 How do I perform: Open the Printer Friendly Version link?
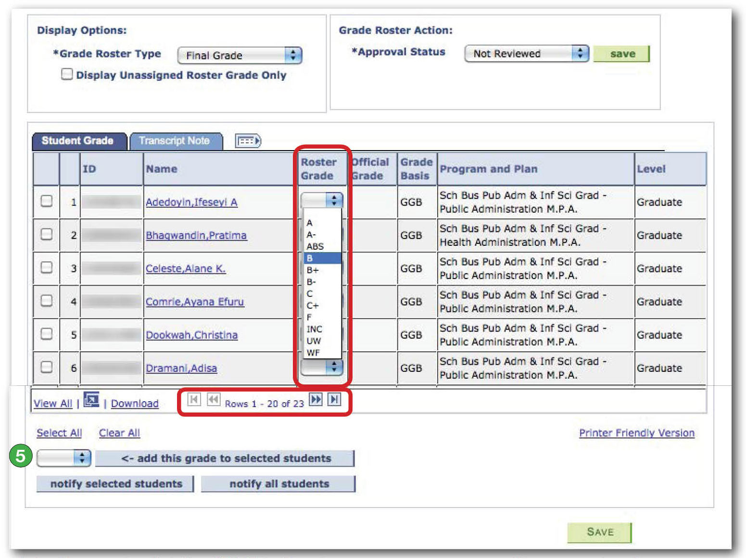[636, 433]
